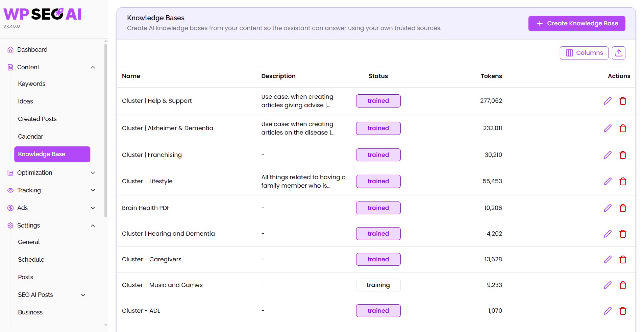644x332 pixels.
Task: Click the export table icon button
Action: point(619,53)
